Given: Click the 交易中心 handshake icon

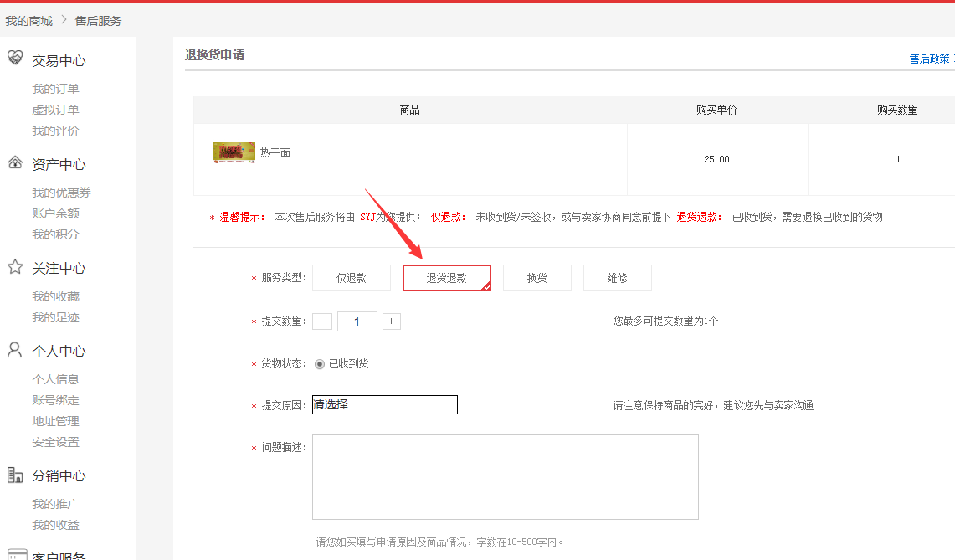Looking at the screenshot, I should click(x=15, y=59).
